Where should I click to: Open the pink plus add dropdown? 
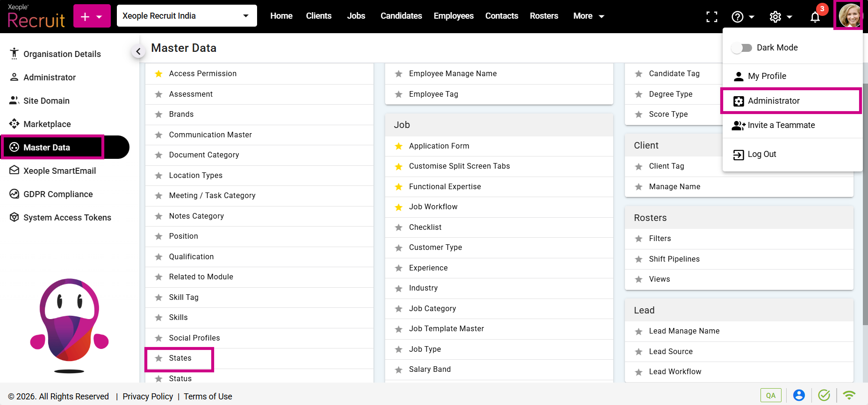(92, 16)
